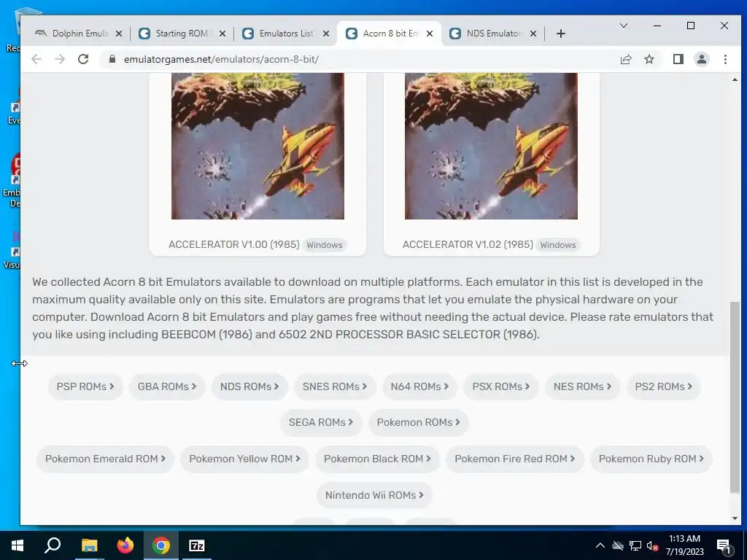Visit the SEGA ROMs page
Screen dimensions: 747x560
(321, 422)
